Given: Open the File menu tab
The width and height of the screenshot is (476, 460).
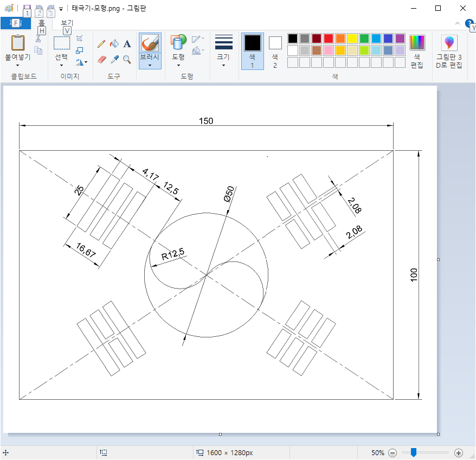Looking at the screenshot, I should coord(16,23).
